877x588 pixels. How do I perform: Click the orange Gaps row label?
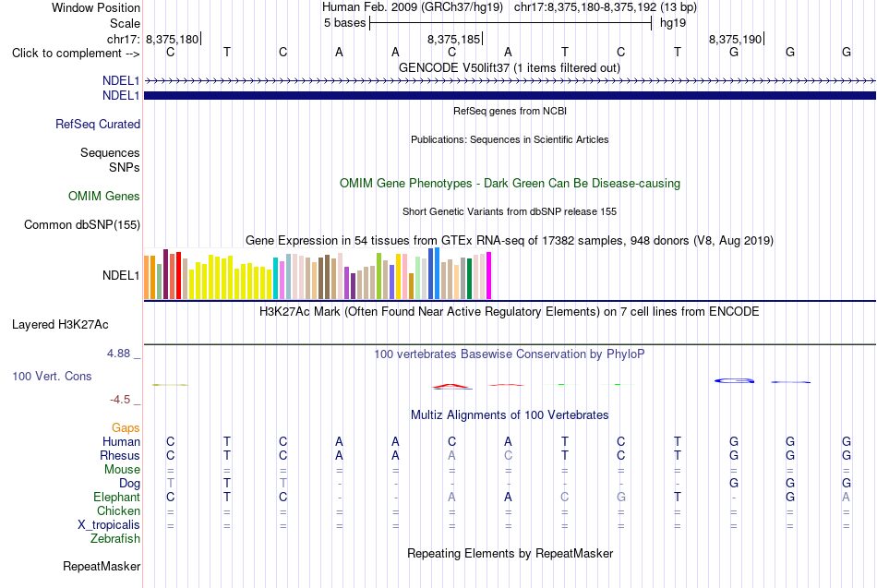click(126, 428)
